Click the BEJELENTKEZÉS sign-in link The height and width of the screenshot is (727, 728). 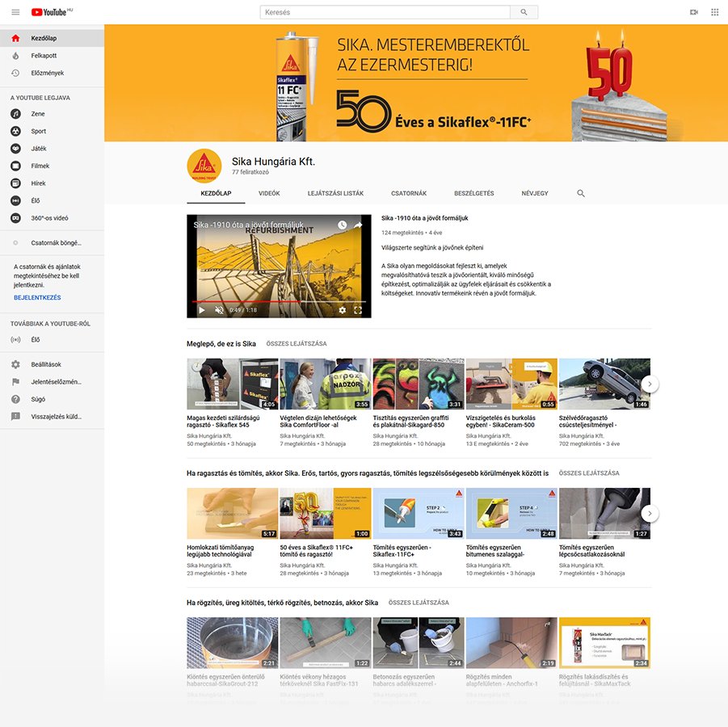tap(37, 297)
